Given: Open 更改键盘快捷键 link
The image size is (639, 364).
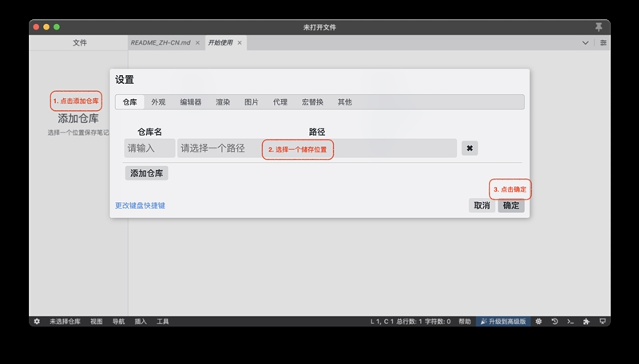Looking at the screenshot, I should (140, 206).
